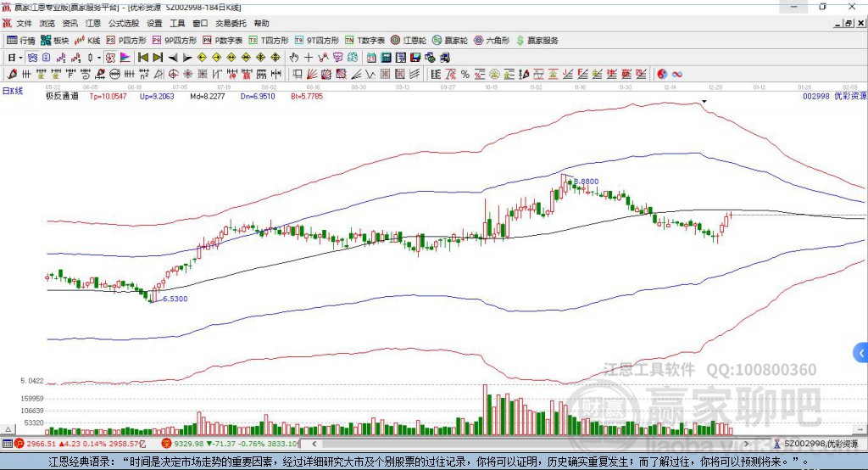Screen dimensions: 868x470
Task: Open the 9P四方形 tool
Action: coord(175,41)
